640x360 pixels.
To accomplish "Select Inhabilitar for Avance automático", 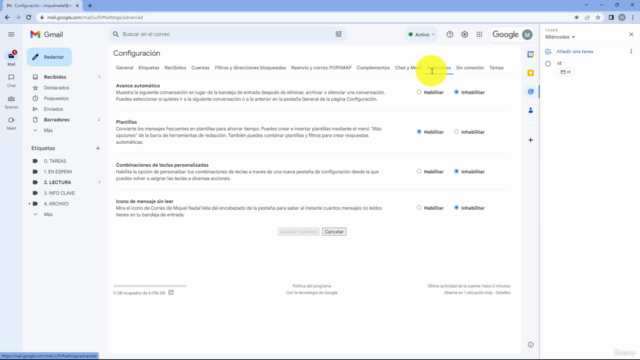I will (x=456, y=92).
